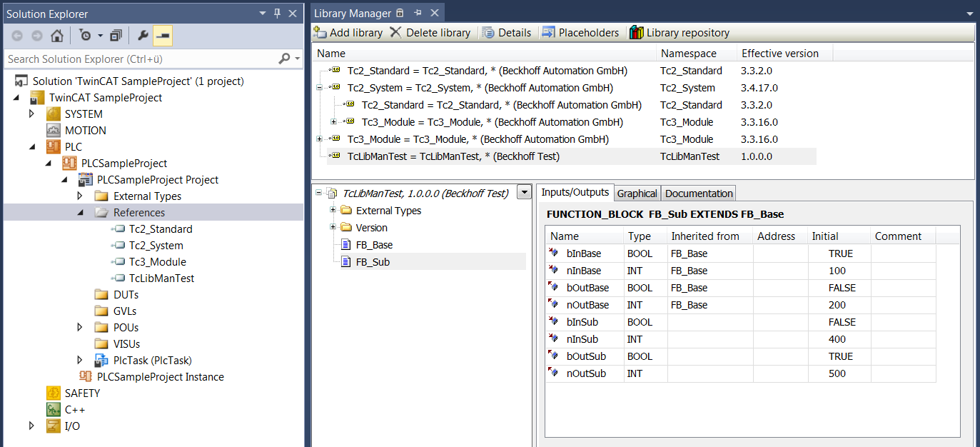Click inside the Search Solution Explorer field
The height and width of the screenshot is (447, 980).
click(x=141, y=59)
